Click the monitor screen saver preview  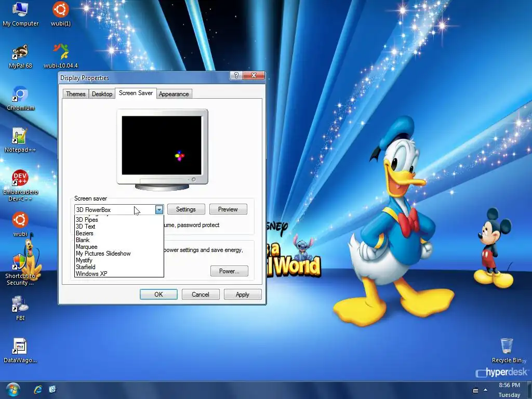pos(162,145)
